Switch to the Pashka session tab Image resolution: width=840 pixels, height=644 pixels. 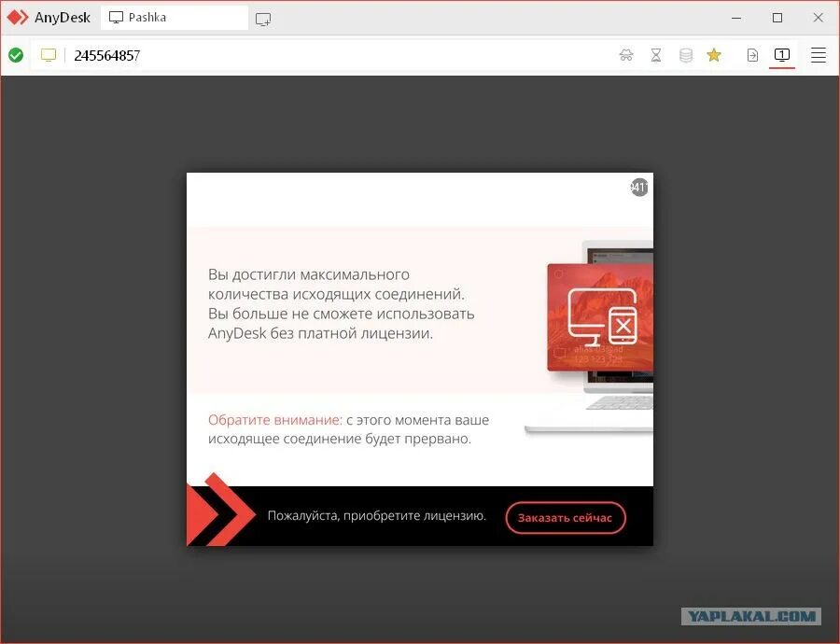tap(175, 18)
